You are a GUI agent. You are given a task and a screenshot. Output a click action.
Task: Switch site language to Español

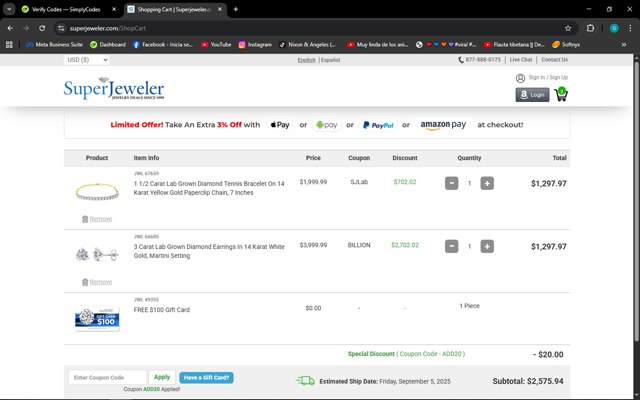point(330,60)
